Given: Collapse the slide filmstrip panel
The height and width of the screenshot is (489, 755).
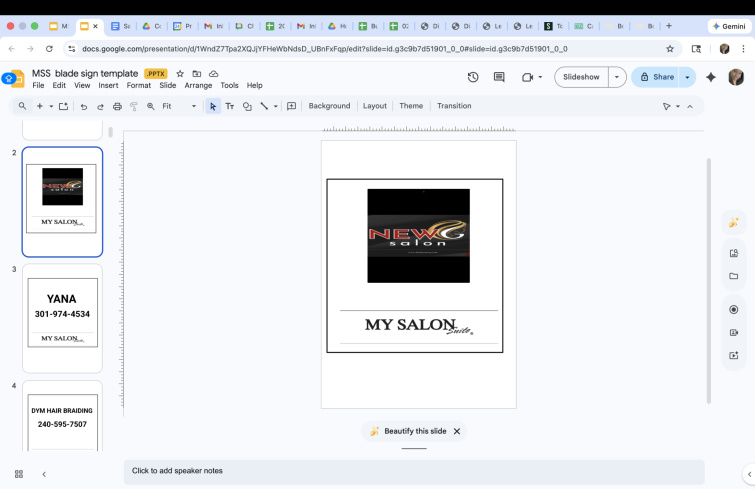Looking at the screenshot, I should (44, 474).
